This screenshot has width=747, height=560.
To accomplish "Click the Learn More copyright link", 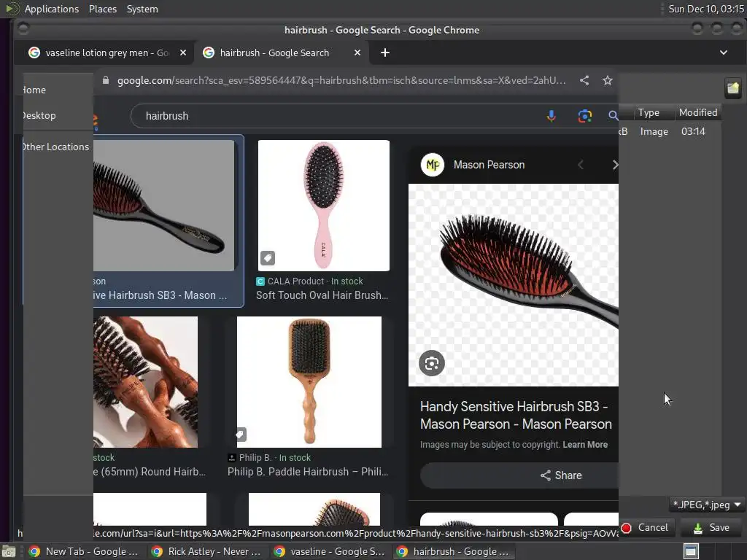I will [585, 444].
